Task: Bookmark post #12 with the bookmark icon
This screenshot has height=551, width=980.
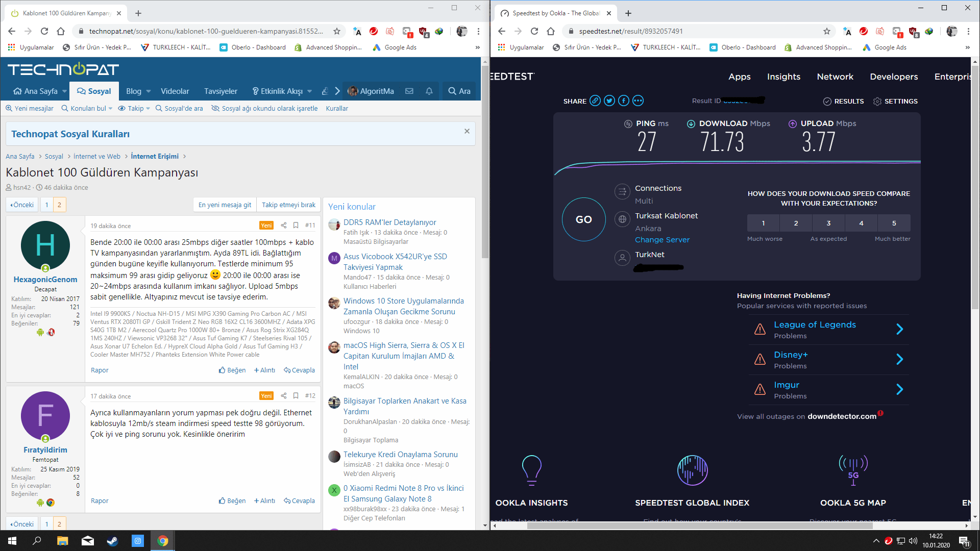Action: point(296,395)
